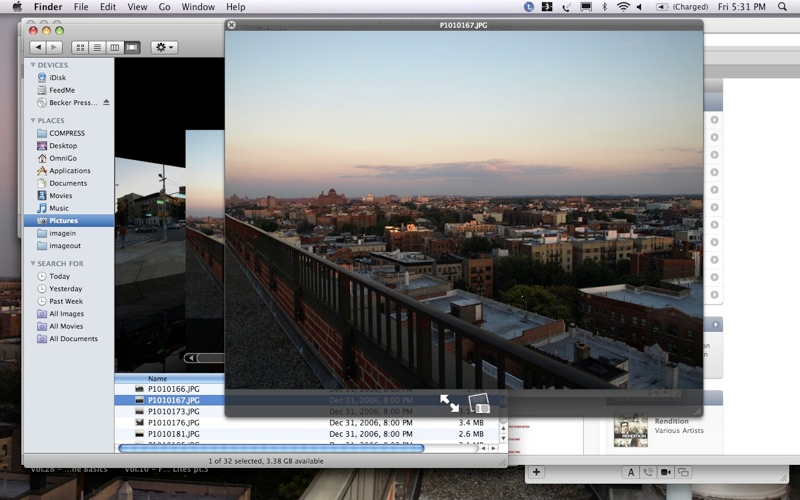The height and width of the screenshot is (500, 800).
Task: Enter full screen in Quick Look
Action: point(449,403)
